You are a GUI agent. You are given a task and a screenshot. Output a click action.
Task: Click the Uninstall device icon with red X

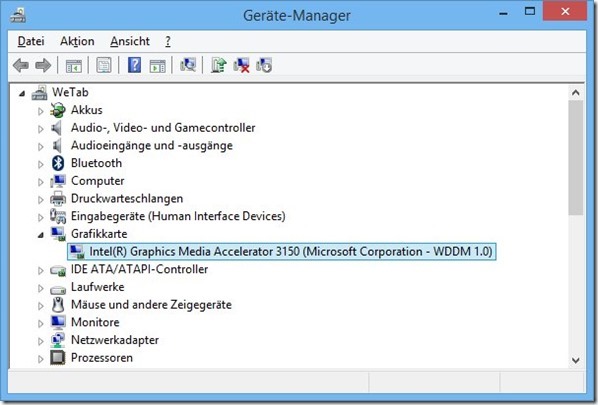(x=241, y=65)
